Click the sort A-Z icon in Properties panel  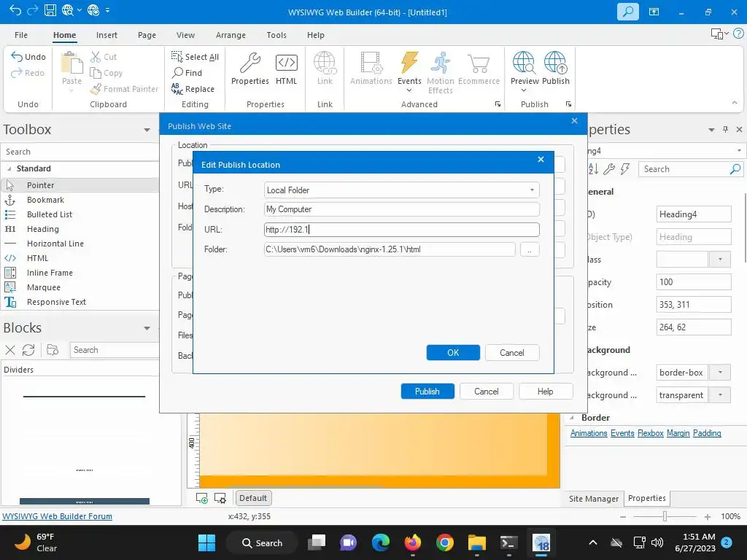pyautogui.click(x=593, y=169)
